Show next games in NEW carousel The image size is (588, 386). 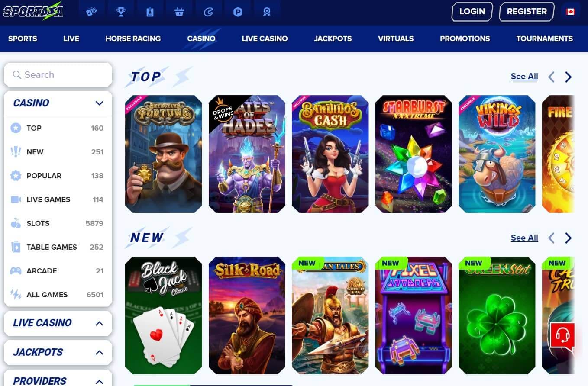coord(568,238)
